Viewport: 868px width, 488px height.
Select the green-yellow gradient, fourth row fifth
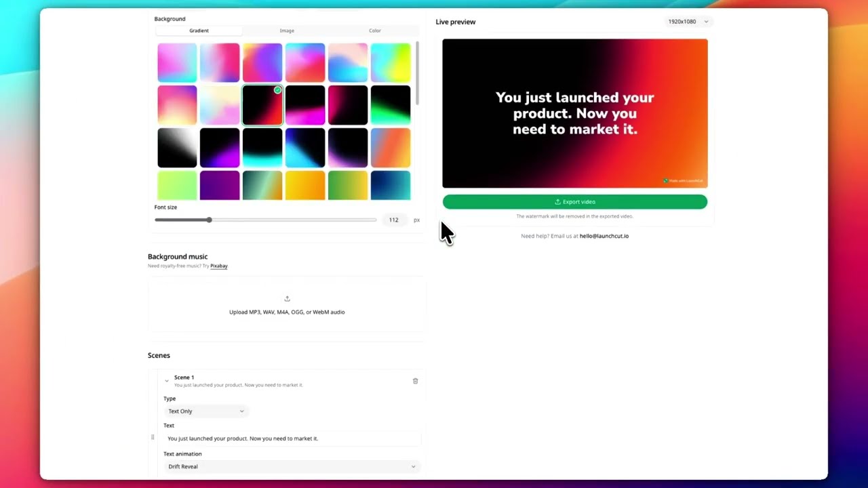click(348, 186)
